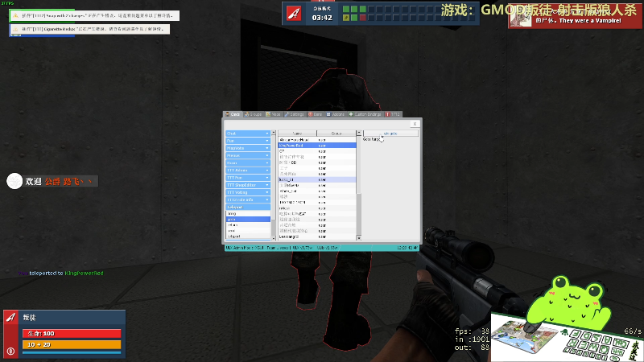Select the return command
This screenshot has width=644, height=362.
(248, 225)
